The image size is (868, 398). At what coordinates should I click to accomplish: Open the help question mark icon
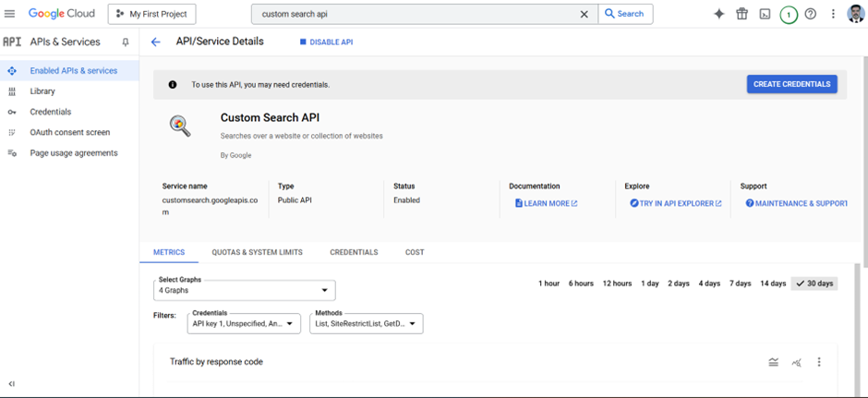tap(811, 15)
